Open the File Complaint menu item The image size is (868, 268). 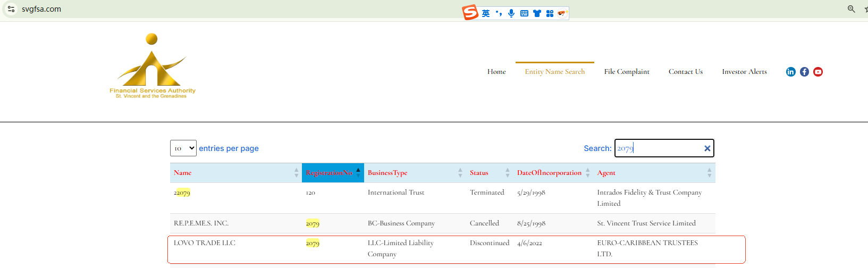[x=627, y=72]
